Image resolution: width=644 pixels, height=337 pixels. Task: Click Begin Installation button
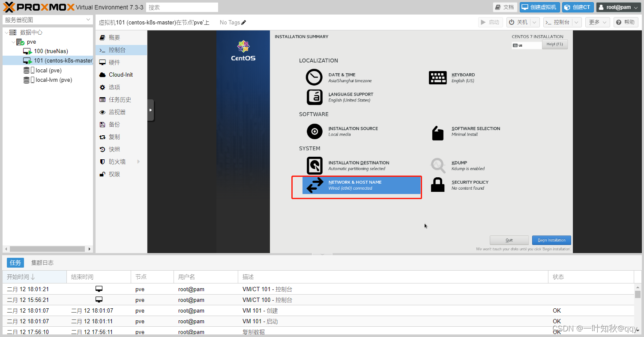click(x=551, y=240)
